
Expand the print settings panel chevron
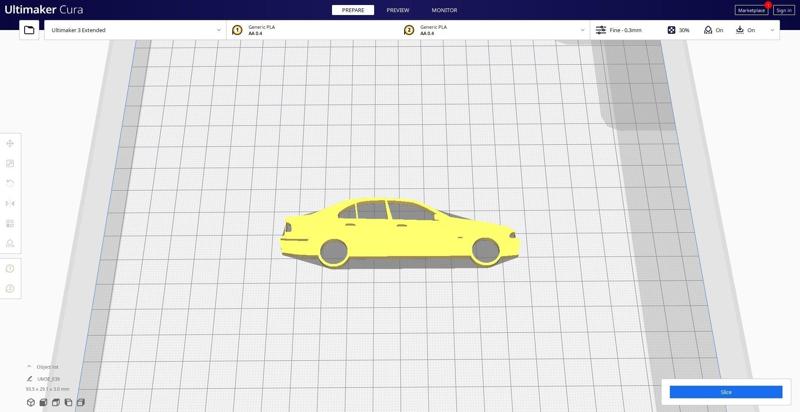coord(772,30)
